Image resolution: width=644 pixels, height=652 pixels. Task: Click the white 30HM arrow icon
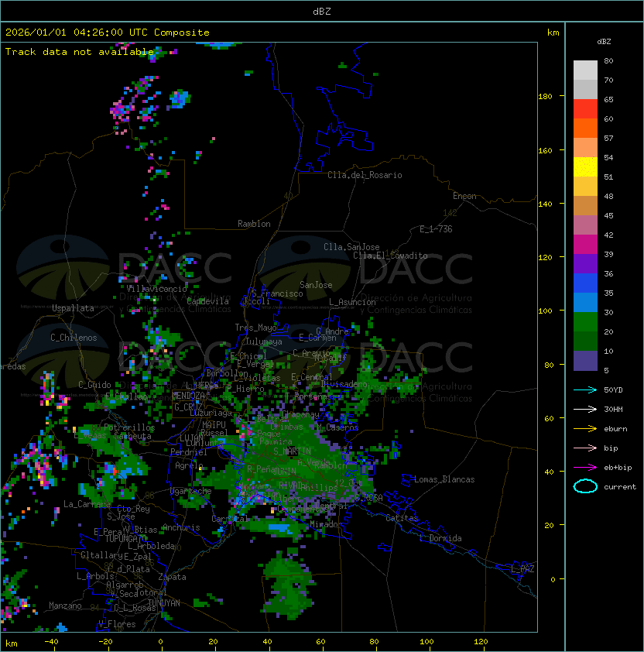585,409
